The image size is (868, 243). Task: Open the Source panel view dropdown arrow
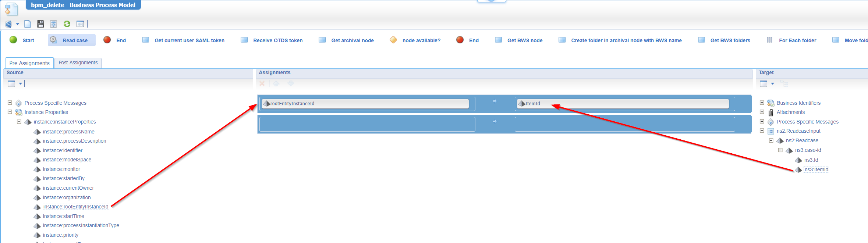pos(20,84)
